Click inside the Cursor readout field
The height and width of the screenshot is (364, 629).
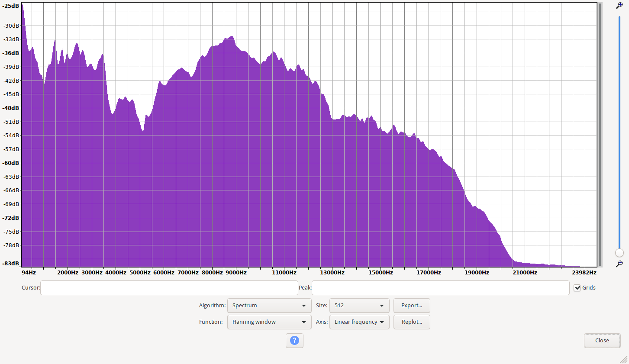click(x=169, y=288)
